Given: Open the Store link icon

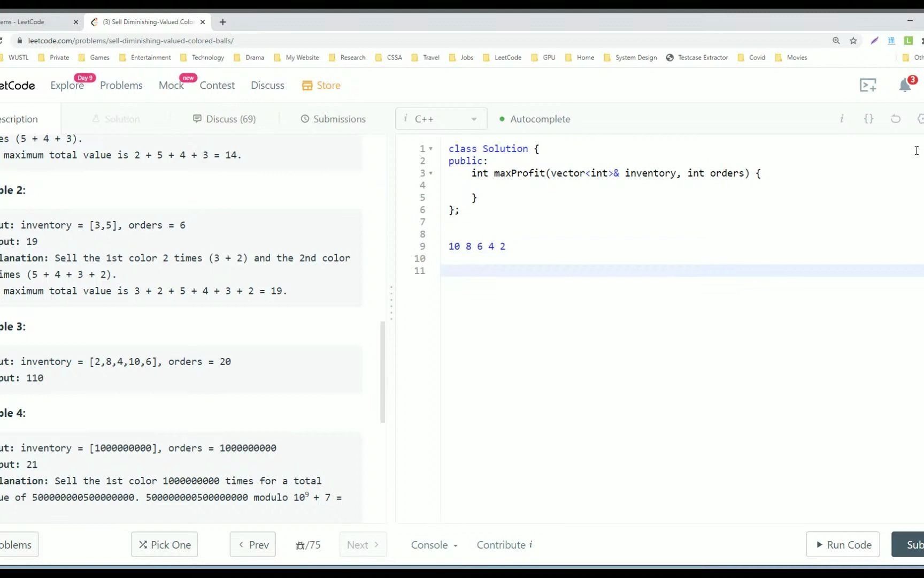Looking at the screenshot, I should pos(321,85).
